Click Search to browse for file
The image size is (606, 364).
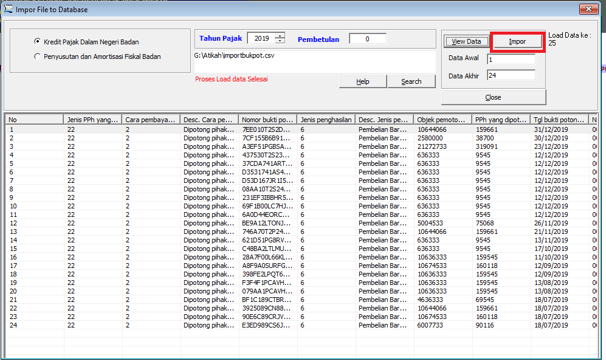click(x=411, y=81)
